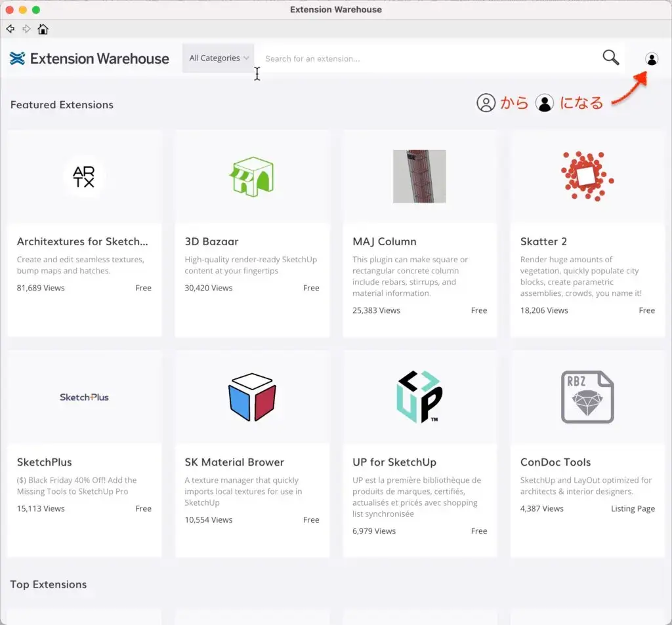Screen dimensions: 672x625
Task: Click the Free label on 3D Bazaar card
Action: point(311,288)
